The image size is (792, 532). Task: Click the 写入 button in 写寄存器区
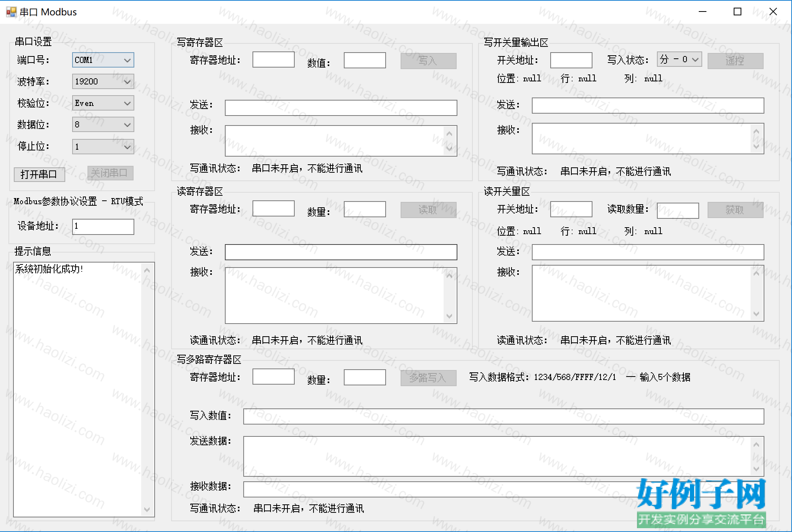pyautogui.click(x=428, y=61)
